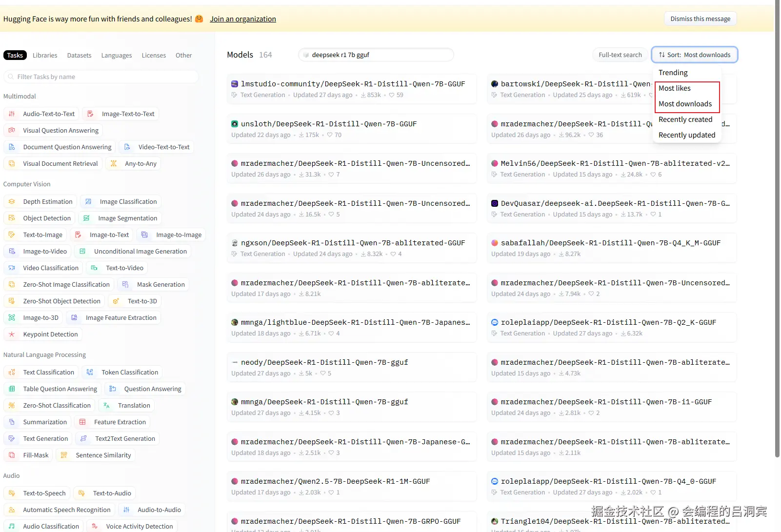The width and height of the screenshot is (781, 532).
Task: Click the Join an organization link
Action: pos(243,19)
